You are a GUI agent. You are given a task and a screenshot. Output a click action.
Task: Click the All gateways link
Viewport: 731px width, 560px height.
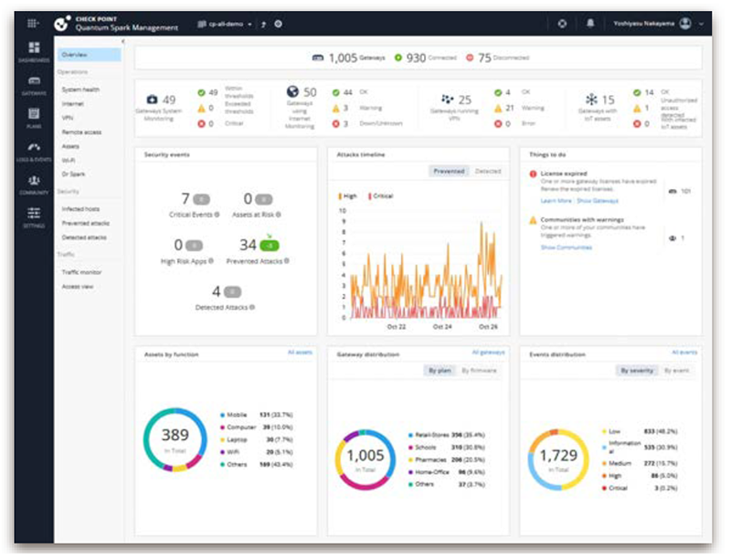pyautogui.click(x=488, y=352)
